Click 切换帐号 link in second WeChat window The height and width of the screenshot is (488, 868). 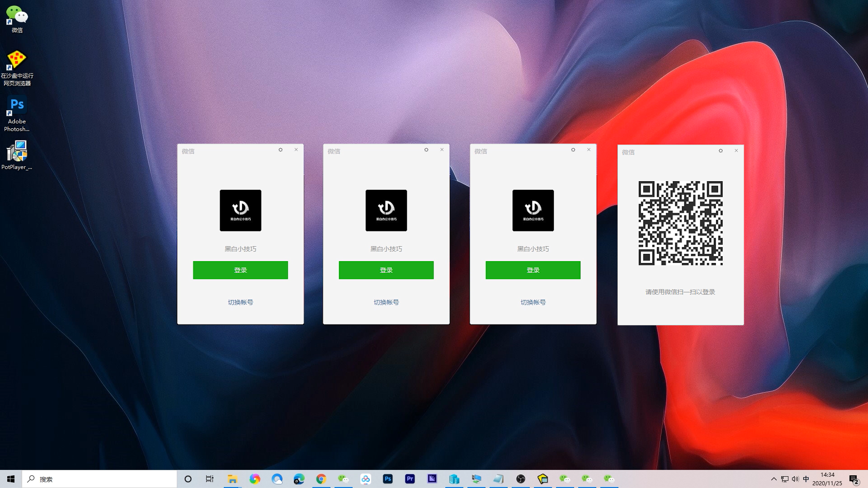386,302
